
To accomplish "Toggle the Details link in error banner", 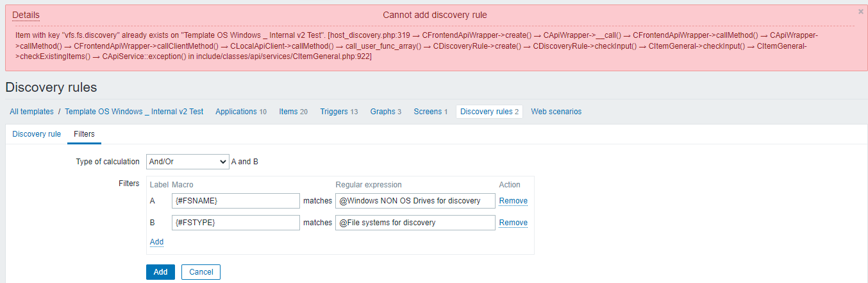I will coord(26,15).
